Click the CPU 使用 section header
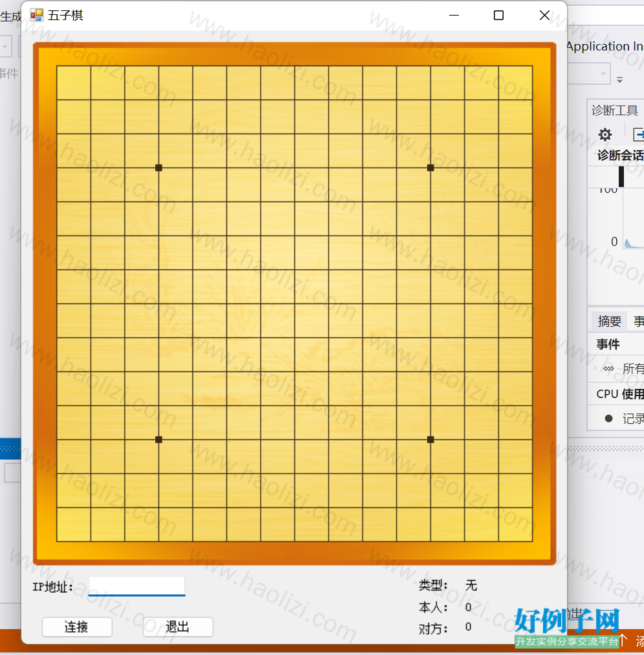Image resolution: width=644 pixels, height=655 pixels. [620, 394]
